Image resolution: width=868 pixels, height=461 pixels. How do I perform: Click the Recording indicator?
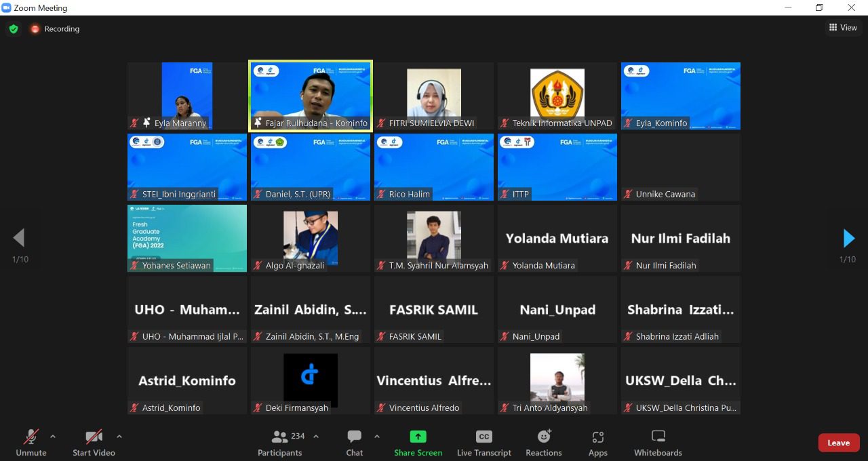coord(55,29)
